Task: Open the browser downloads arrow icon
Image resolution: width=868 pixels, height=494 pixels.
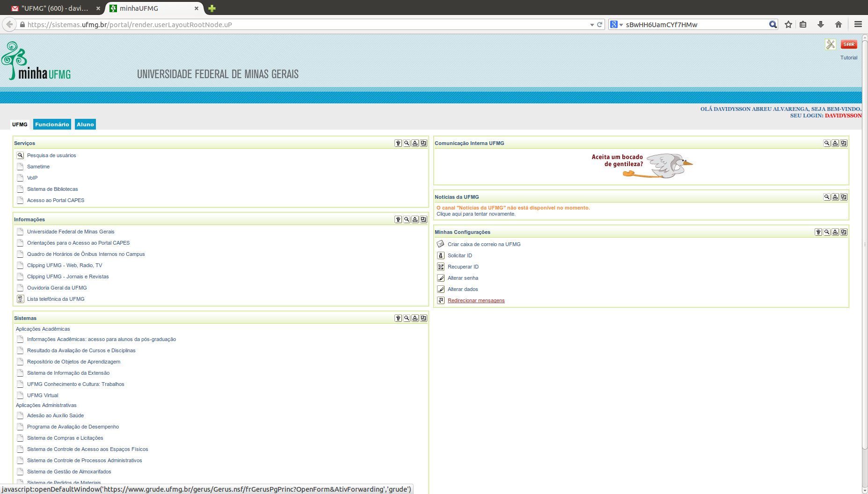Action: point(820,24)
